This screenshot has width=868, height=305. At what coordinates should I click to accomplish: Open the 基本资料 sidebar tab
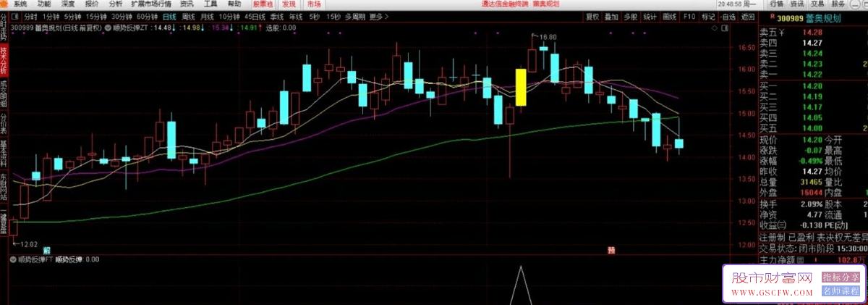4,154
